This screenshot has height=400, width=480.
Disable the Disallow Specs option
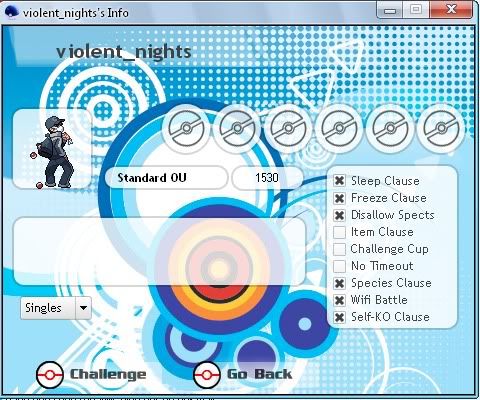point(339,215)
